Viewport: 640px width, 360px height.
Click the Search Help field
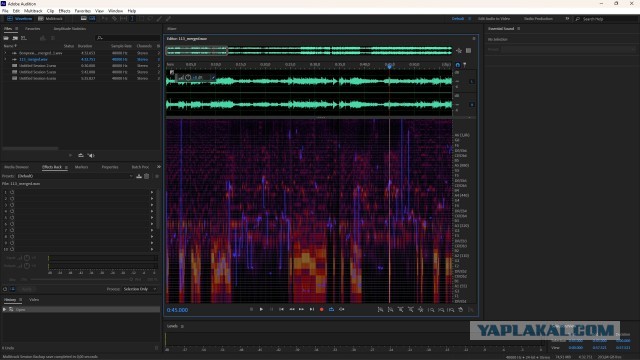coord(607,19)
